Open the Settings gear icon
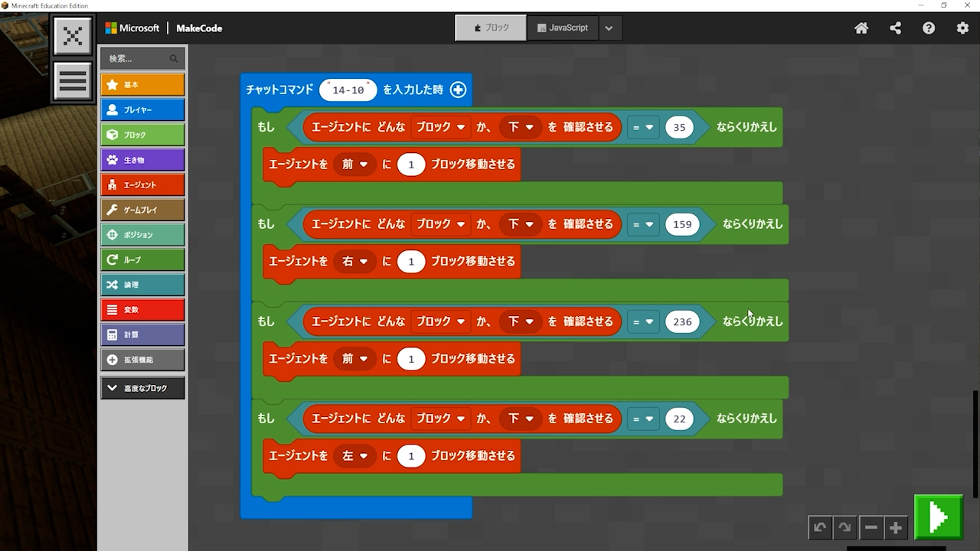980x551 pixels. click(x=962, y=28)
